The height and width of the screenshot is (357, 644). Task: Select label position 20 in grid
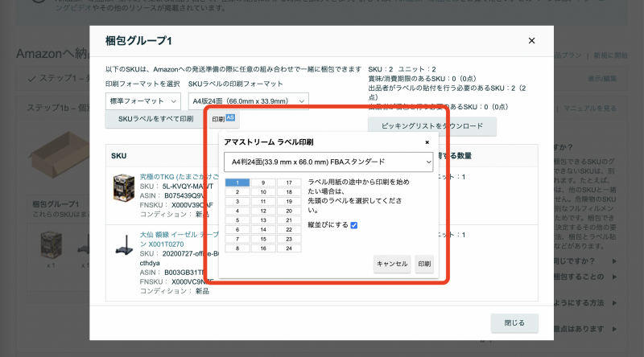289,211
